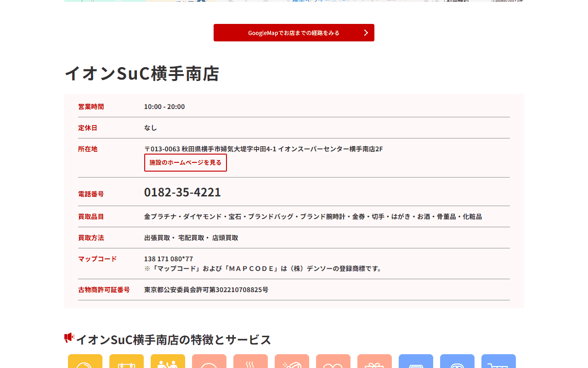Click the blue shopping cart service icon
This screenshot has height=368, width=588.
coord(498,361)
